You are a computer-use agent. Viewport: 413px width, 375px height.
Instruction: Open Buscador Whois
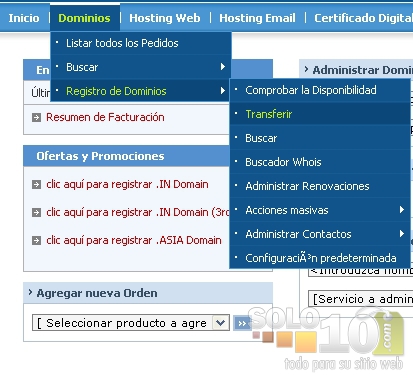(x=320, y=162)
